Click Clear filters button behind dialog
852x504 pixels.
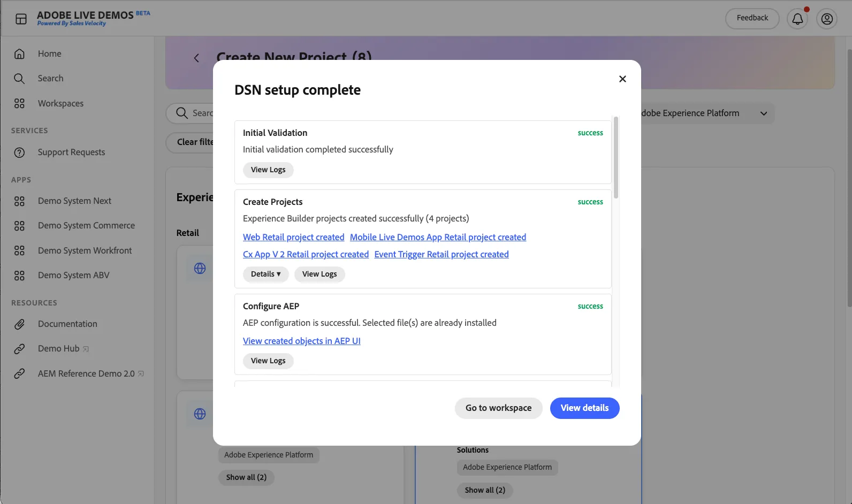point(190,142)
